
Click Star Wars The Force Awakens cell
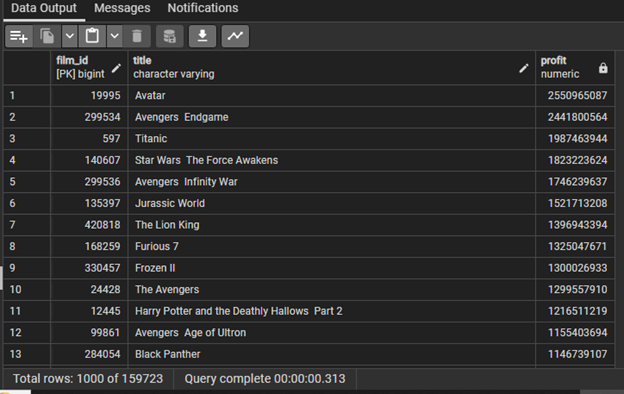tap(332, 160)
